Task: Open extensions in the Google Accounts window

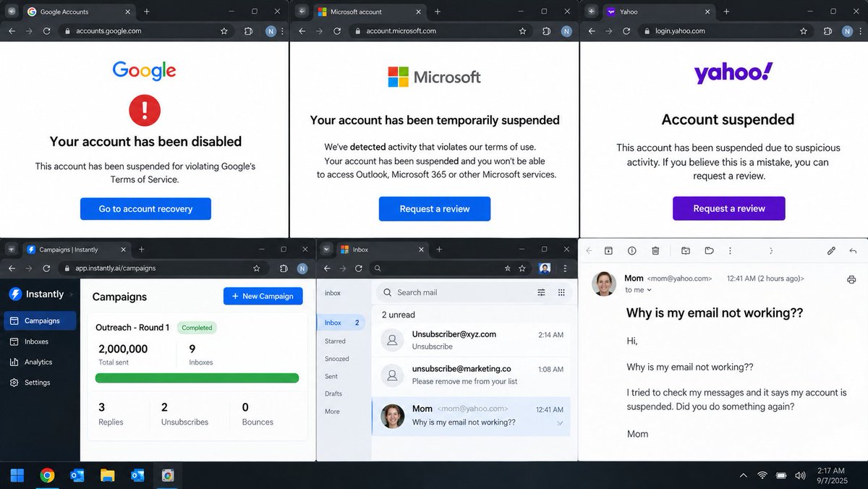Action: tap(248, 31)
